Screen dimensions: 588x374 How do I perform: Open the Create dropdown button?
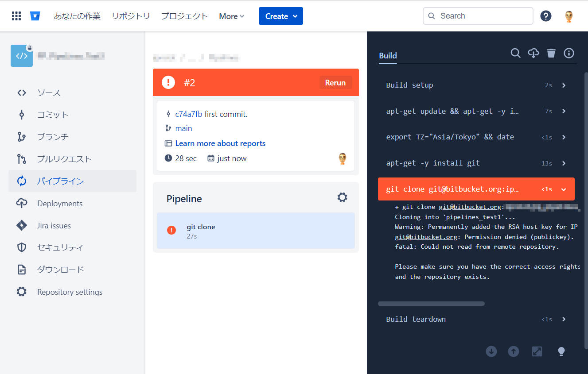(281, 16)
